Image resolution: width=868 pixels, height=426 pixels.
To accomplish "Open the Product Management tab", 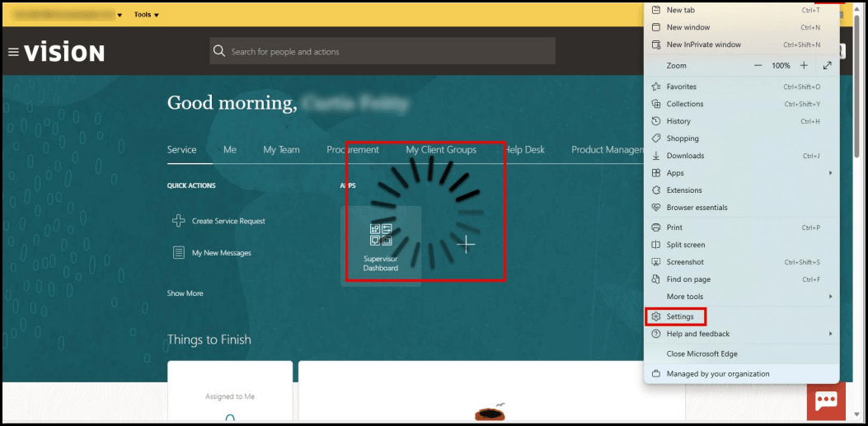I will (x=608, y=149).
